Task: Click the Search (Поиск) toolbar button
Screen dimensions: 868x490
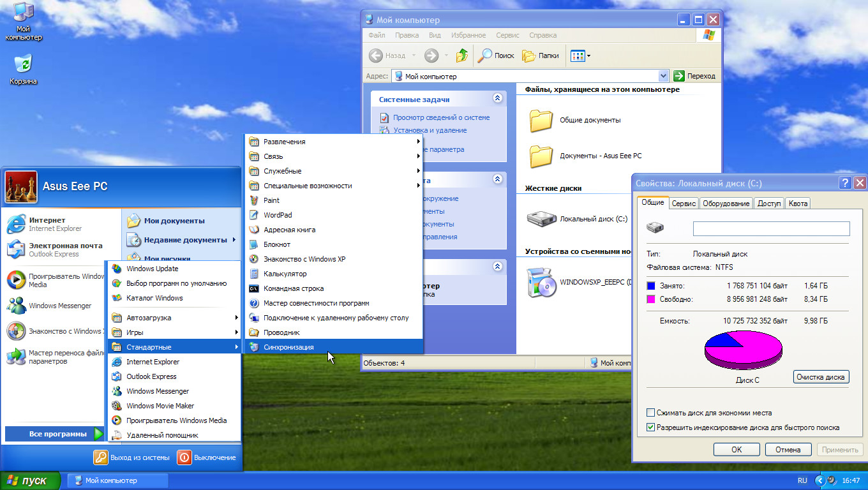Action: coord(497,56)
